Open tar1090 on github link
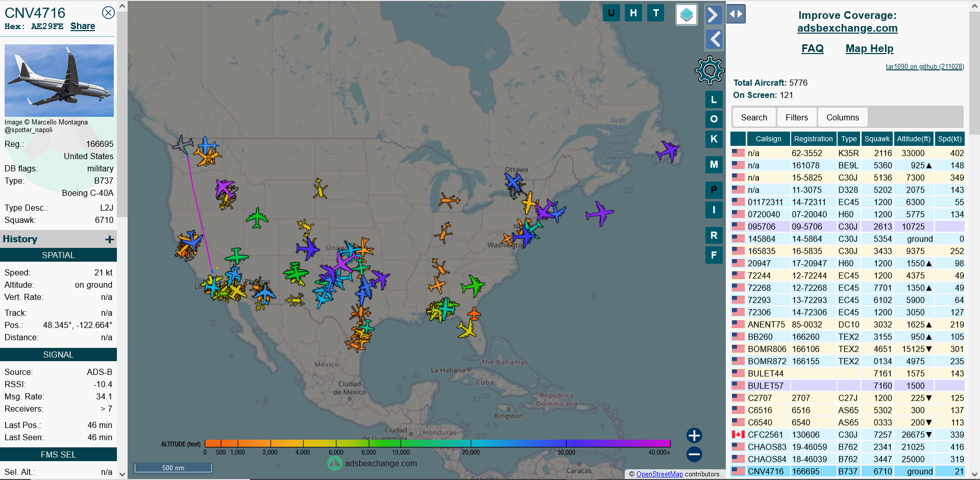This screenshot has width=980, height=480. (x=924, y=67)
